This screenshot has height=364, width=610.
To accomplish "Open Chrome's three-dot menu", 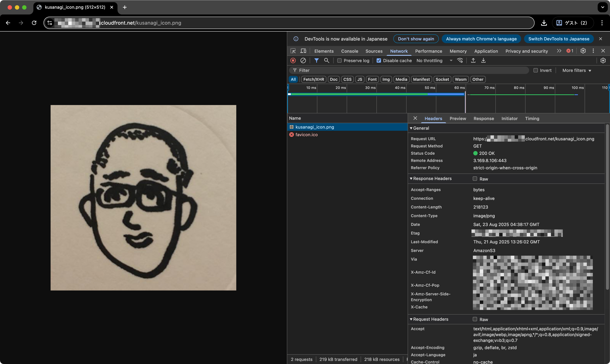I will click(602, 23).
